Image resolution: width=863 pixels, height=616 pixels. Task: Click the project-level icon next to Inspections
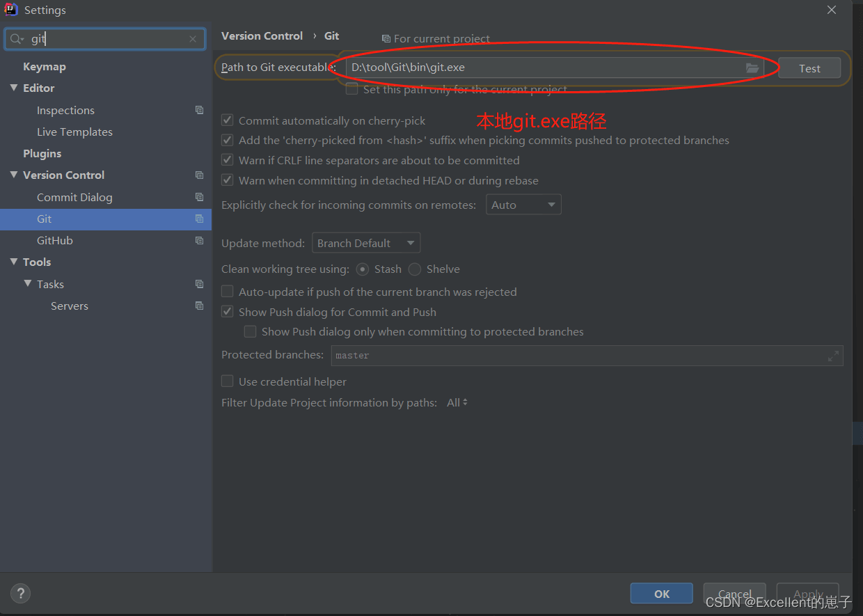(x=200, y=110)
